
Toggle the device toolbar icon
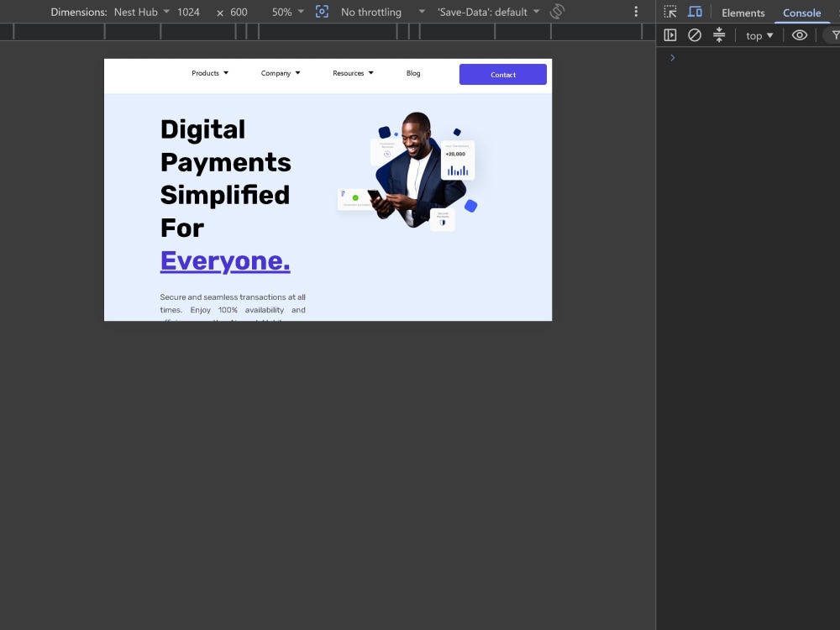coord(695,12)
